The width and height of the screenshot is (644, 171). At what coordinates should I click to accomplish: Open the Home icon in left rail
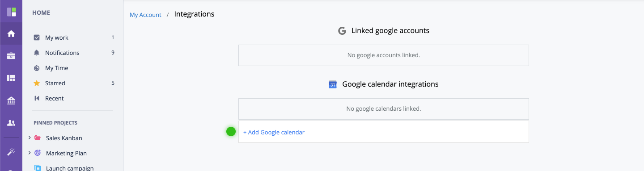pos(11,33)
